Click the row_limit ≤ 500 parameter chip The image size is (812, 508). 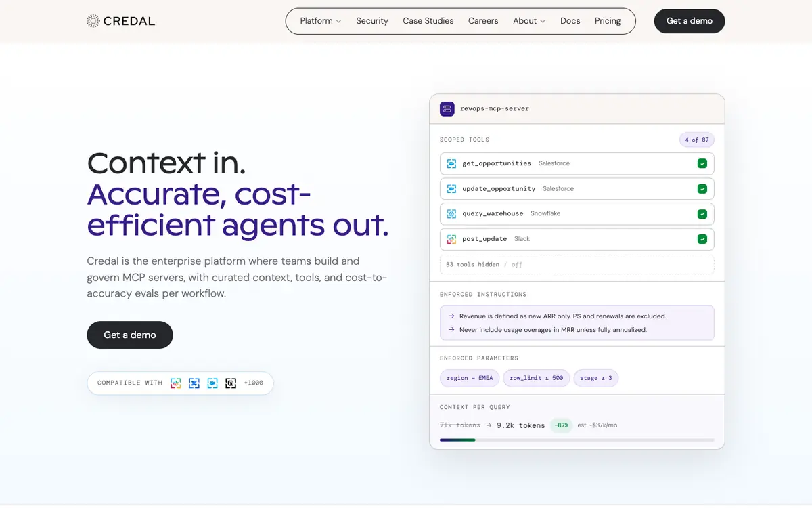(x=537, y=378)
